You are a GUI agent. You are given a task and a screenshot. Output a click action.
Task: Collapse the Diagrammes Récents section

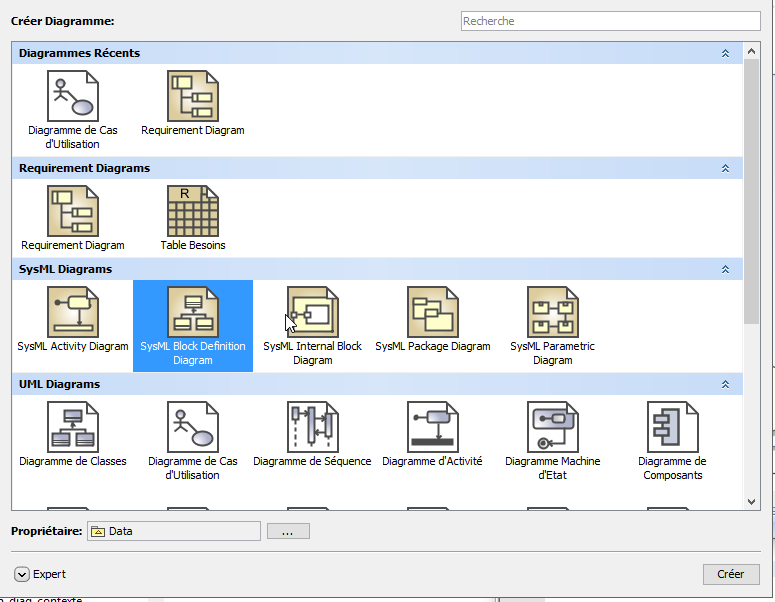tap(726, 54)
